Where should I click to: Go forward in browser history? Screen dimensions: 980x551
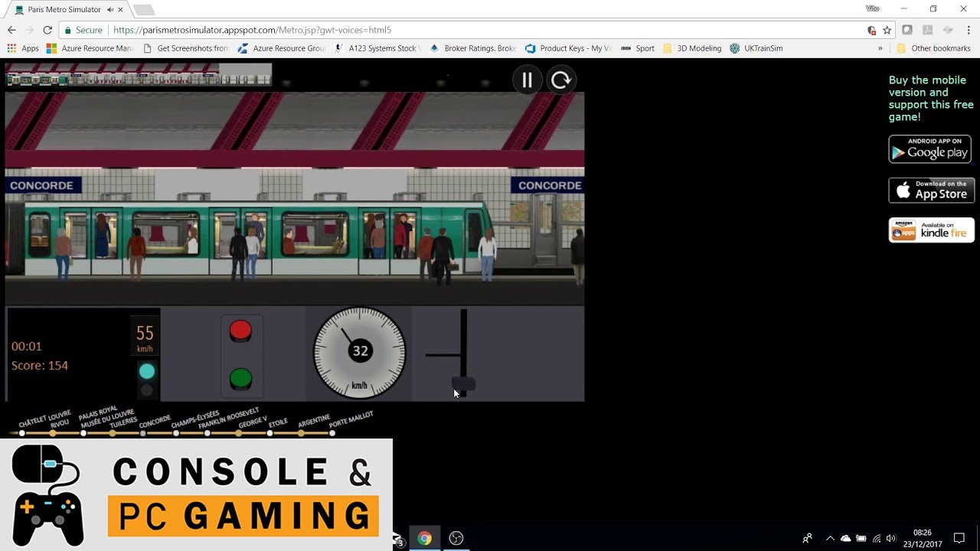pyautogui.click(x=29, y=30)
